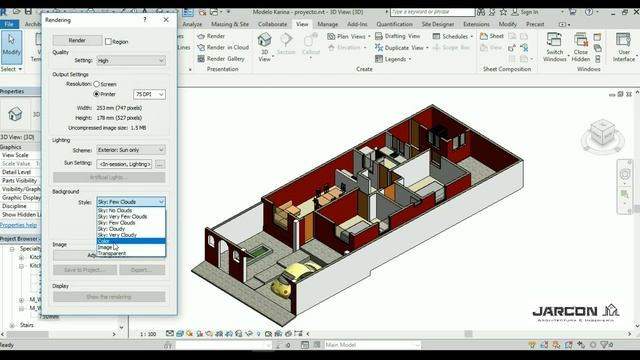The width and height of the screenshot is (640, 360).
Task: Expand the Select panel dropdown
Action: pos(11,69)
